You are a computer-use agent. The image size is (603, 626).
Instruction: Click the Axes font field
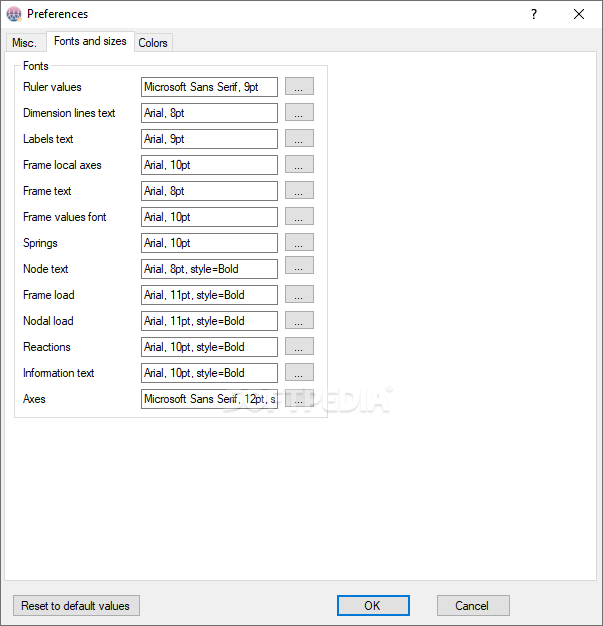tap(209, 398)
